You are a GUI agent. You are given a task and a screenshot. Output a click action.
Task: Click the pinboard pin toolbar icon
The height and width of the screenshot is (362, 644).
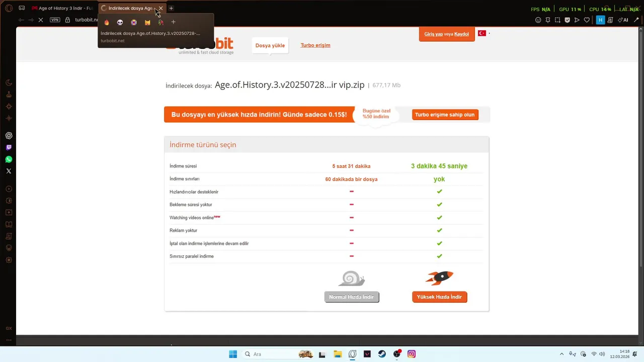[x=547, y=20]
